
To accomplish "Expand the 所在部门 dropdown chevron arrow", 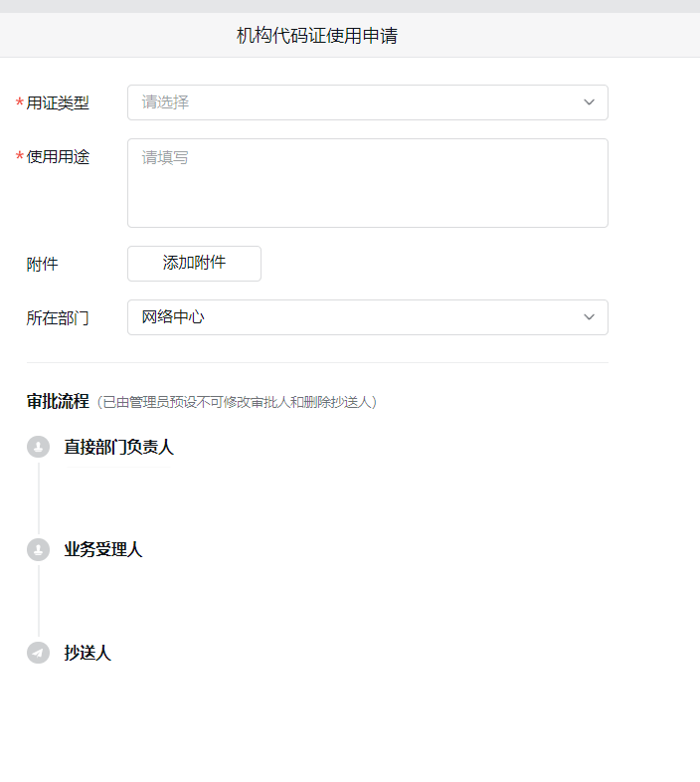I will (x=589, y=317).
